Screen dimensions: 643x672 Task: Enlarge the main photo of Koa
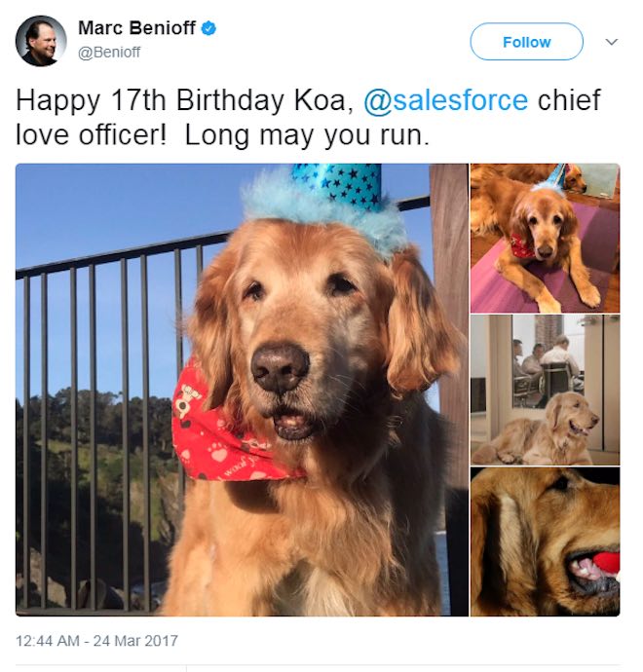click(x=242, y=390)
